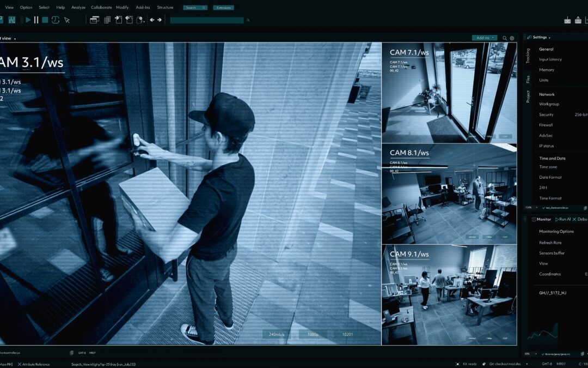588x368 pixels.
Task: Open the Modify menu
Action: 122,8
